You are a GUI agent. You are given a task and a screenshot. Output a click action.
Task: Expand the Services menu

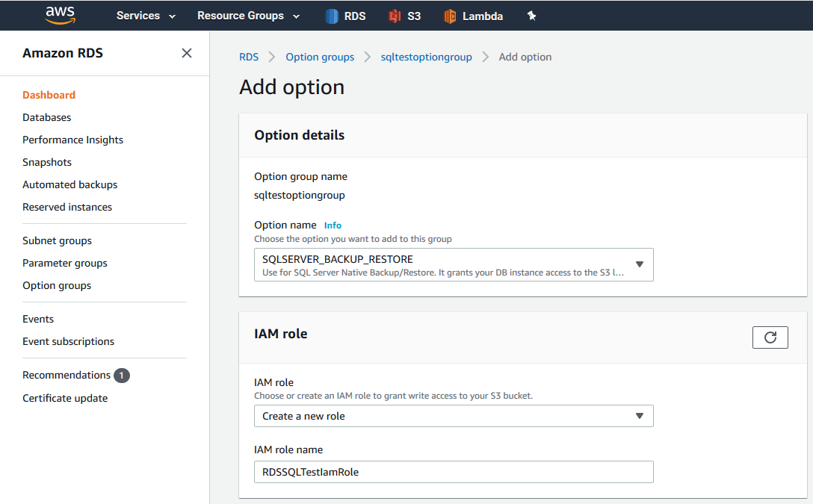coord(146,16)
